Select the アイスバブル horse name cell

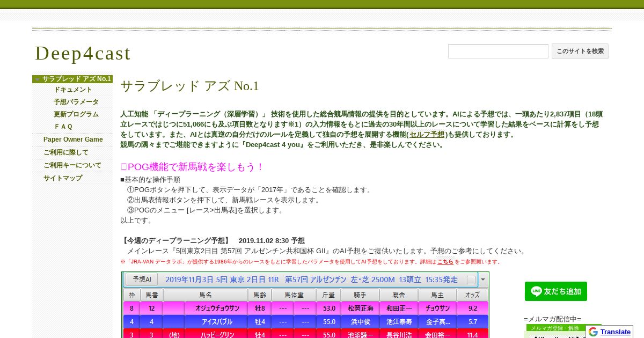[x=216, y=322]
